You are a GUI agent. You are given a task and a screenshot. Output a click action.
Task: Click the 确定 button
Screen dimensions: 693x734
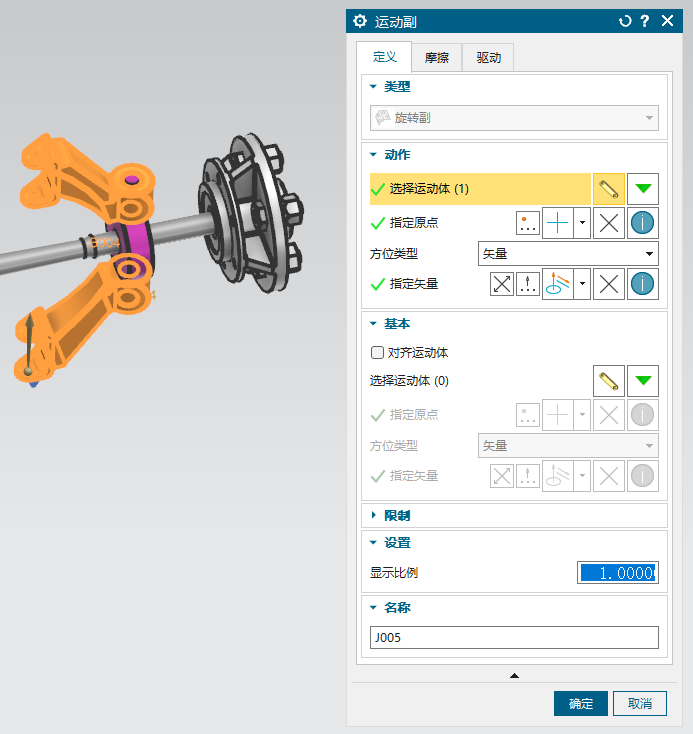tap(580, 704)
